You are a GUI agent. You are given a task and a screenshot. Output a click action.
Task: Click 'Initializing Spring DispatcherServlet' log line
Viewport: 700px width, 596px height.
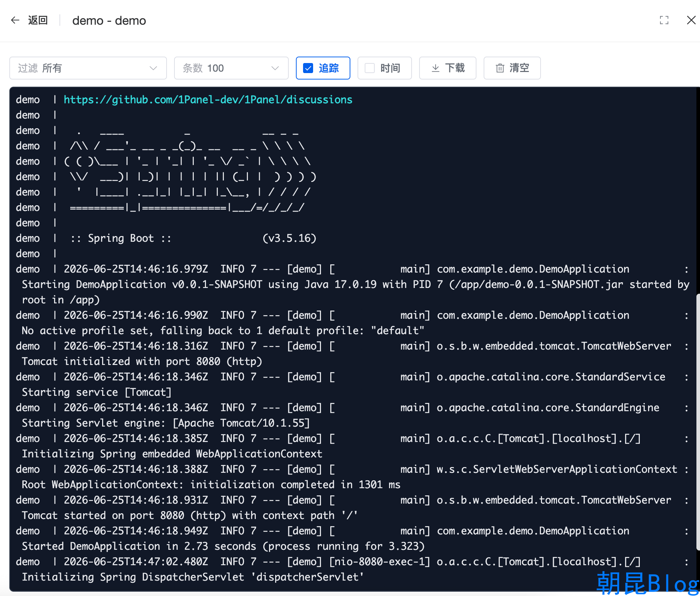193,577
